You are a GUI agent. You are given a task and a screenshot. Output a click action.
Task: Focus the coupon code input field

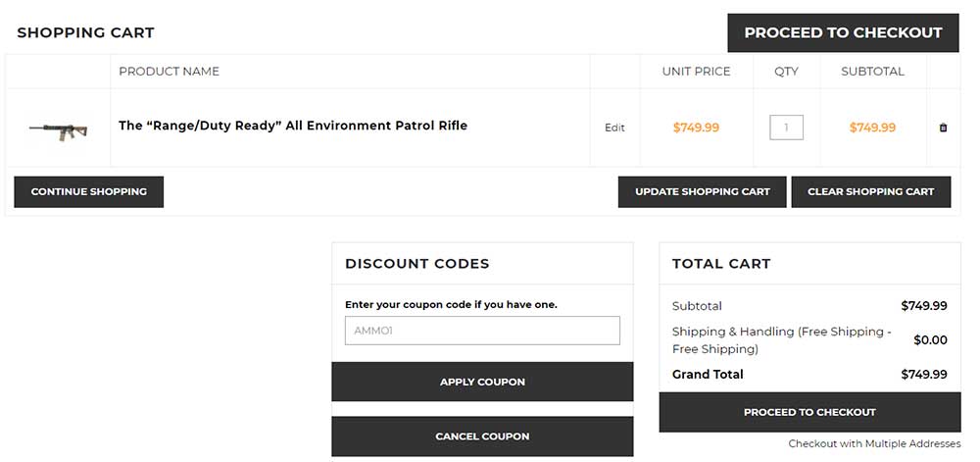(482, 331)
